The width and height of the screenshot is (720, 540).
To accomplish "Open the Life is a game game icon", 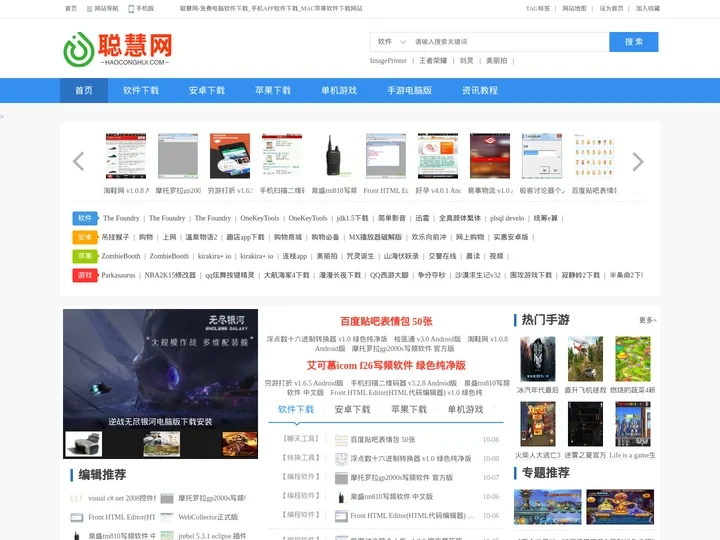I will tap(633, 424).
